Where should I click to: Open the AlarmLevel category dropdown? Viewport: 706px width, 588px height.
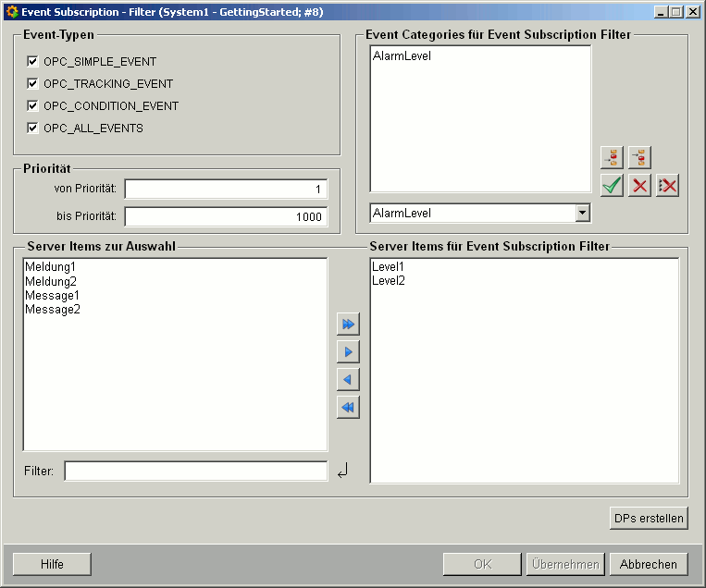(x=582, y=214)
